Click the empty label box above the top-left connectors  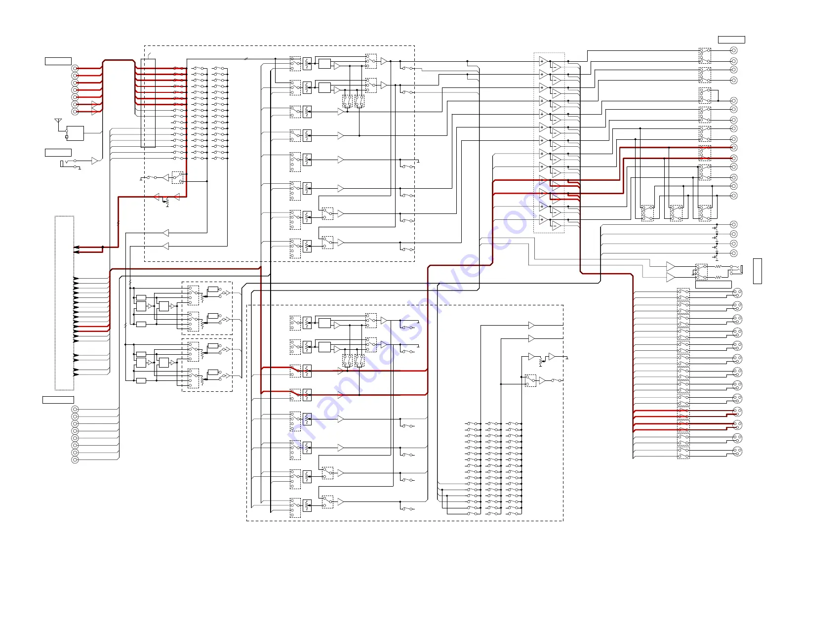58,61
